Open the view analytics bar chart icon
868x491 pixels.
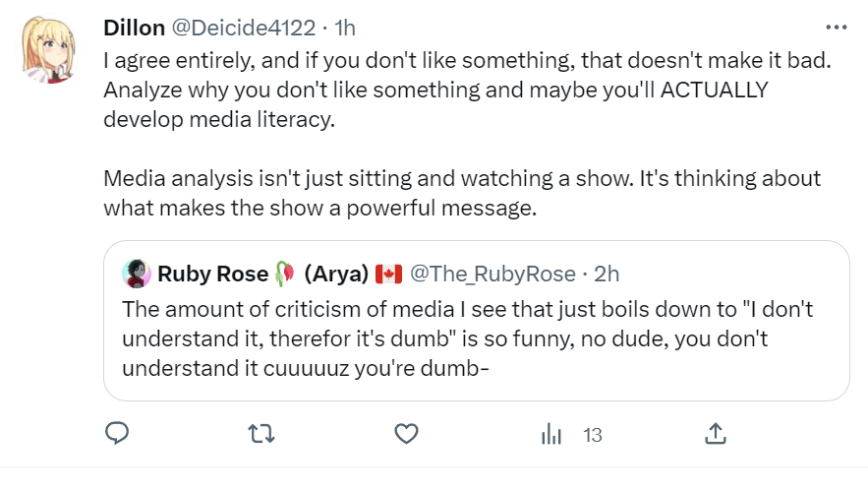[551, 434]
